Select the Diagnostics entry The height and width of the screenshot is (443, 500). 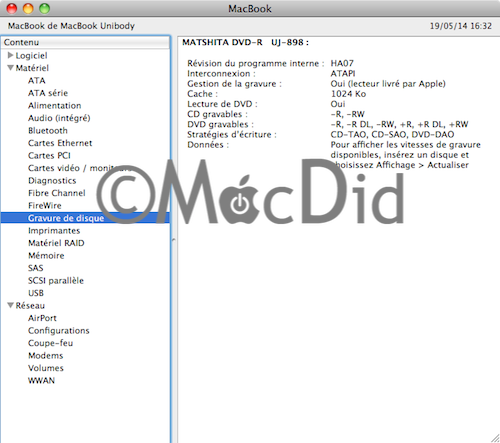[52, 181]
